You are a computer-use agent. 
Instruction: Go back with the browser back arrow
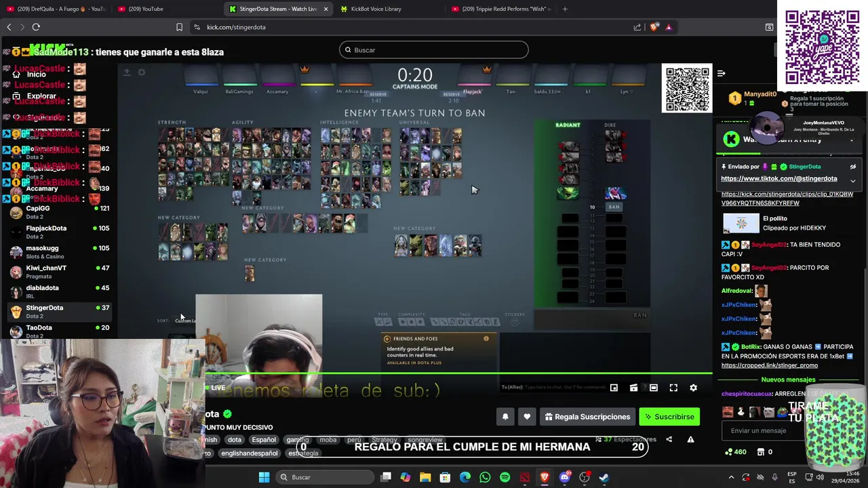9,27
